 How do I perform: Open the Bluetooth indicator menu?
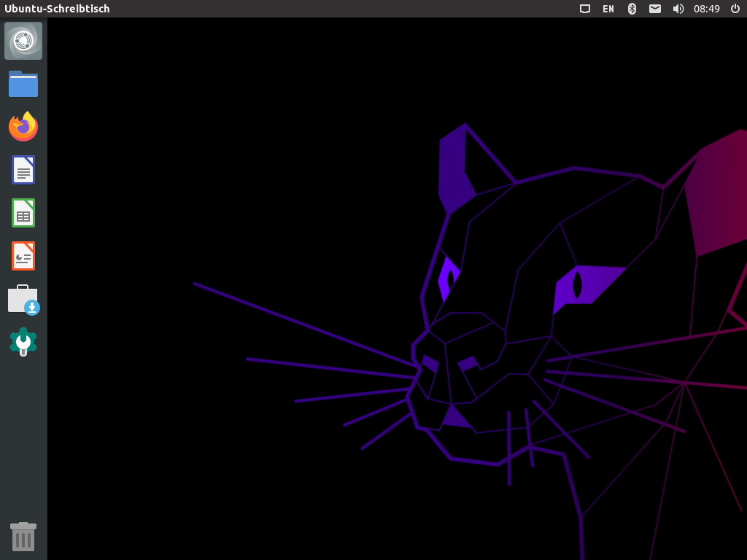click(632, 9)
